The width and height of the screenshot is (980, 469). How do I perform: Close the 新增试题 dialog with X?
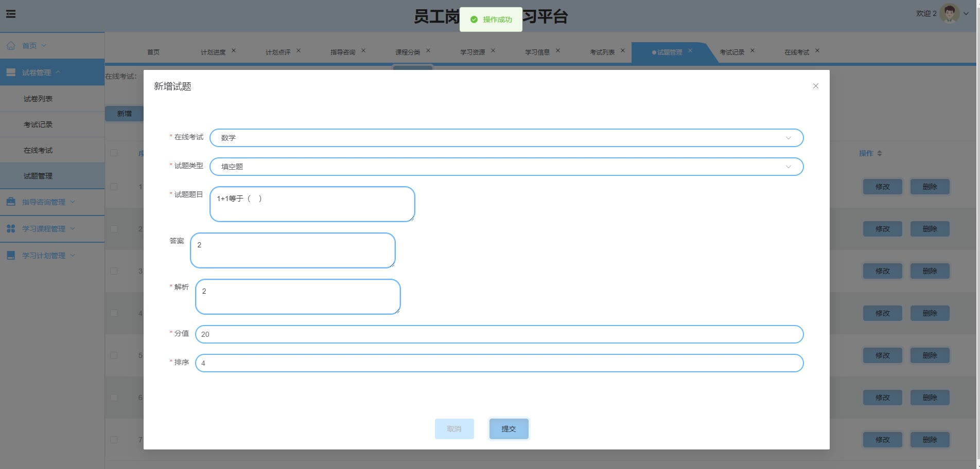(815, 86)
